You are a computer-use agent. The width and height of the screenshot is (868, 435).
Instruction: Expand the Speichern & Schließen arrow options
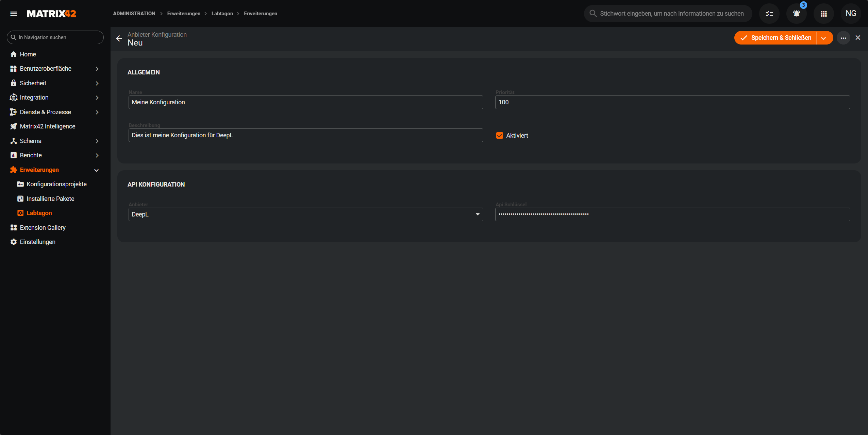823,38
